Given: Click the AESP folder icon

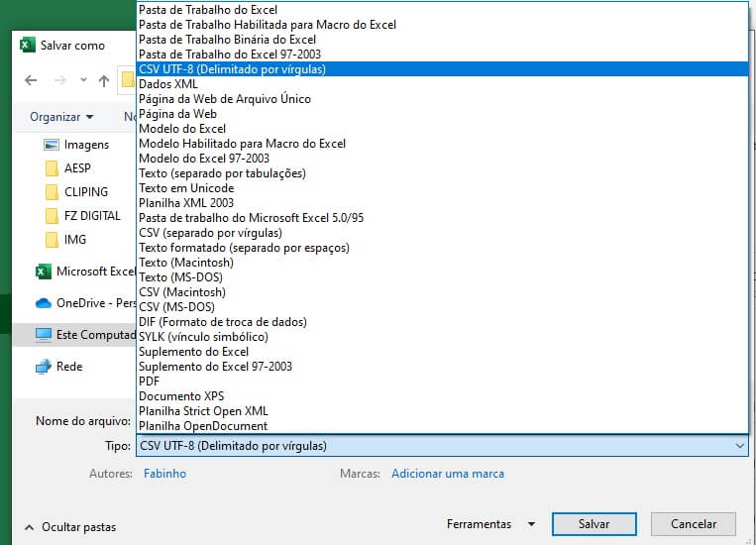Looking at the screenshot, I should (52, 168).
